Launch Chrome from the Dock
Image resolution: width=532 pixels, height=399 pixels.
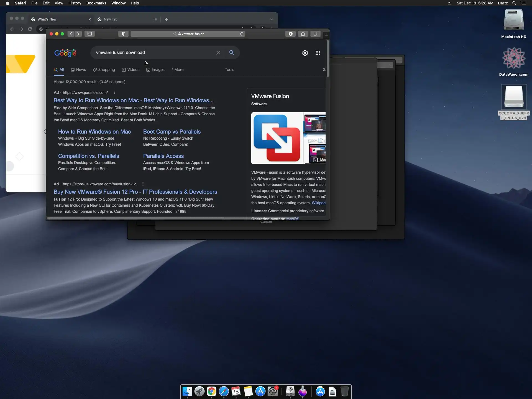(x=211, y=391)
